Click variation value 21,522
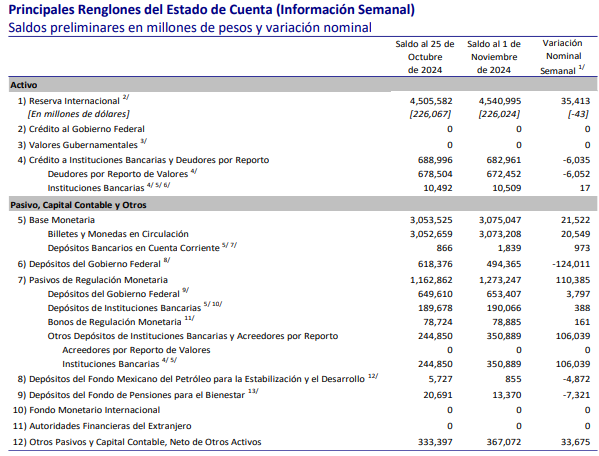Screen dimensions: 599x456 tap(575, 220)
